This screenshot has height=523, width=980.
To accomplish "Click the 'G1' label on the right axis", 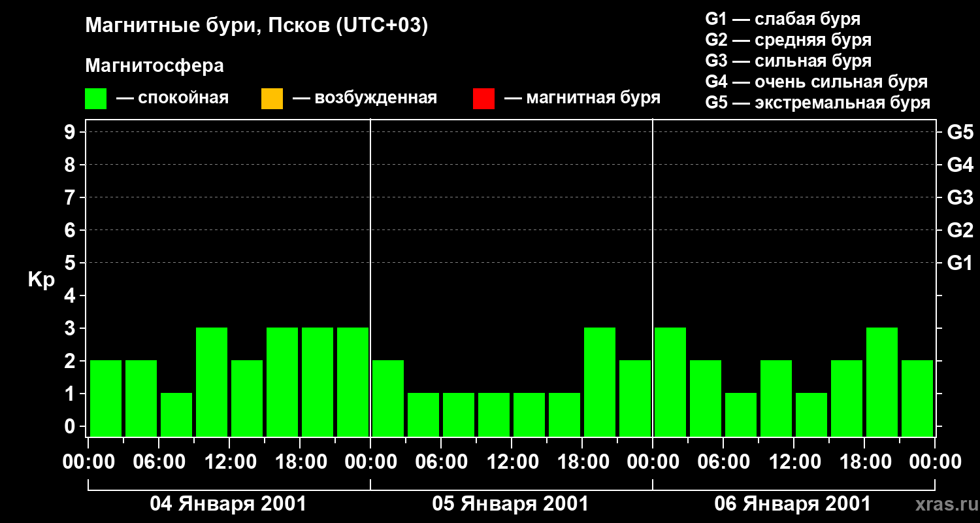I will coord(960,263).
